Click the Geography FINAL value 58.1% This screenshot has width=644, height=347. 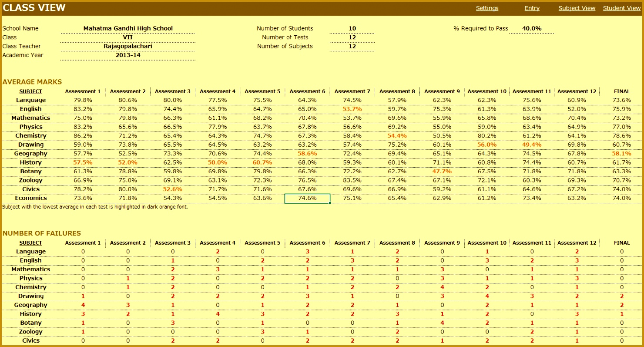[x=622, y=153]
